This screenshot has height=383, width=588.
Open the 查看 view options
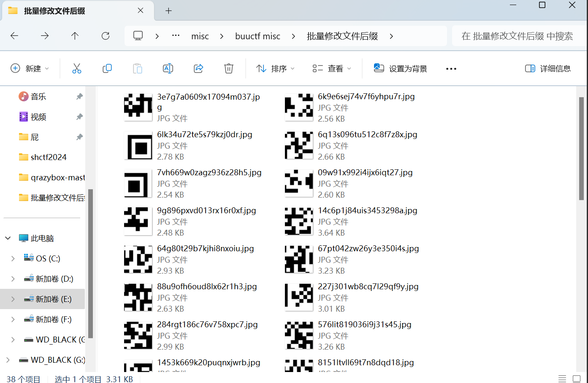pyautogui.click(x=332, y=68)
